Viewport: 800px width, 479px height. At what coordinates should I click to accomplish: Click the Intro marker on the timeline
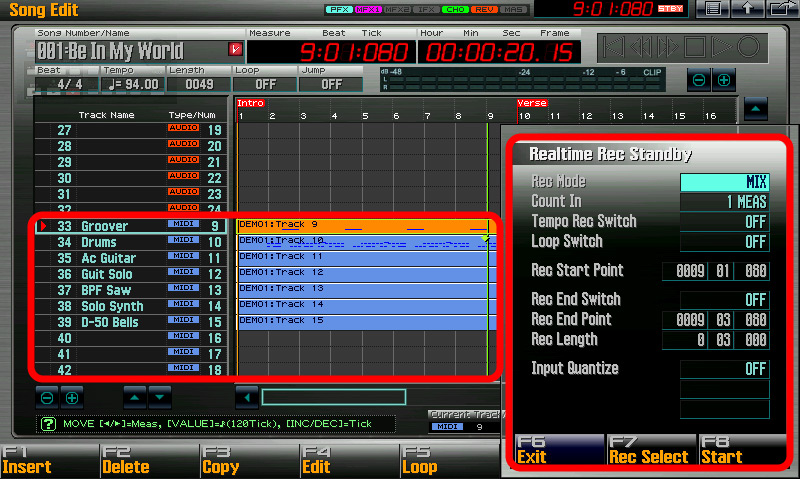251,103
